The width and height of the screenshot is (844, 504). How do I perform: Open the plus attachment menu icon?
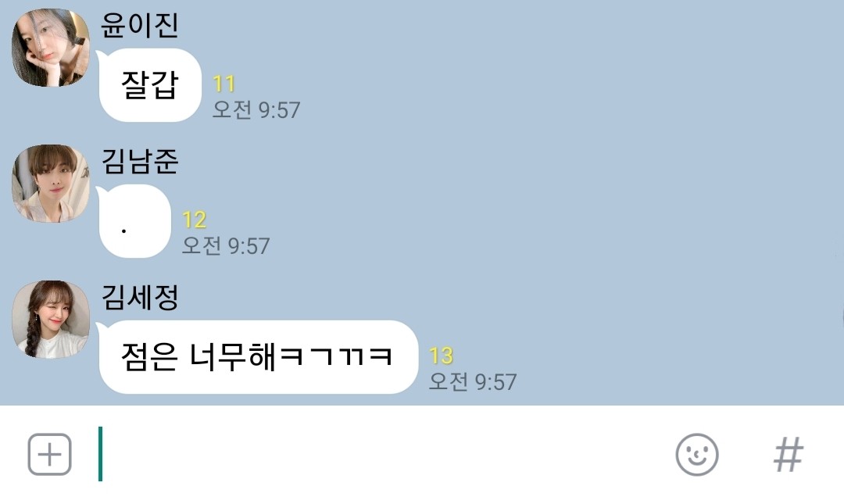[x=49, y=455]
